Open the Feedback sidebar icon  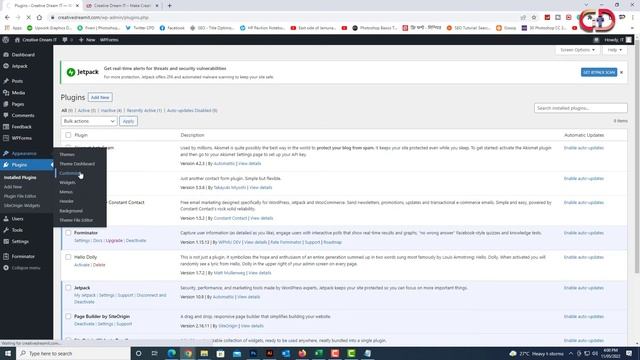6,127
